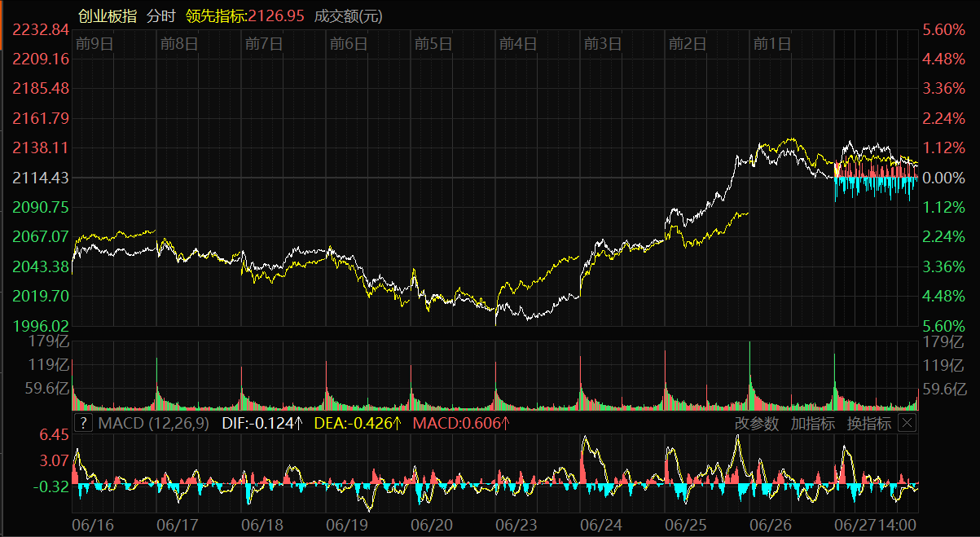The height and width of the screenshot is (537, 980).
Task: Click the DIF value readout
Action: 261,423
